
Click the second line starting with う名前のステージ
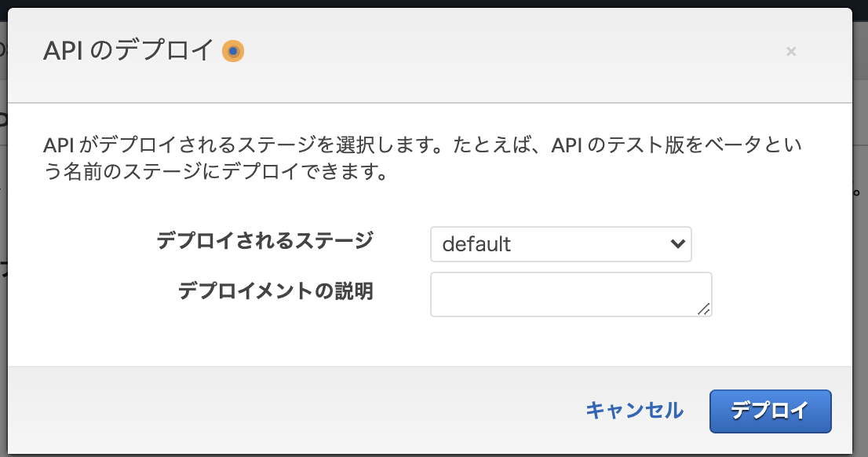216,172
